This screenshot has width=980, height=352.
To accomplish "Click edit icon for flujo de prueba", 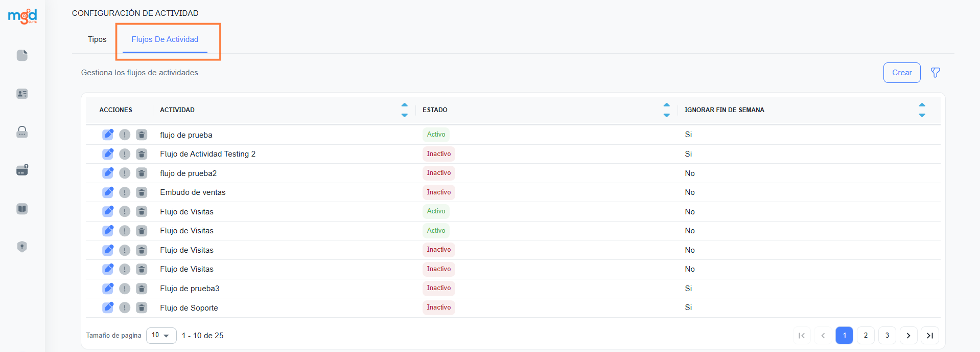I will coord(108,135).
